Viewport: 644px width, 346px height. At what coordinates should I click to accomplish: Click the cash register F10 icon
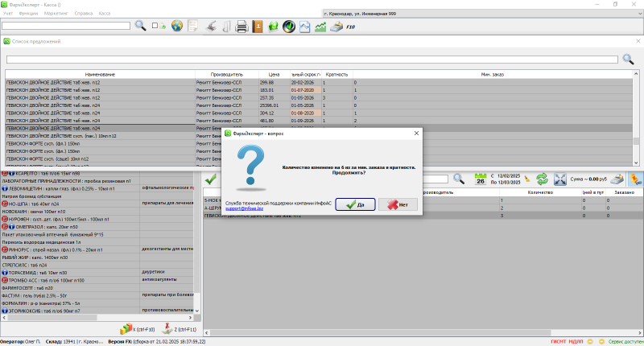[337, 27]
